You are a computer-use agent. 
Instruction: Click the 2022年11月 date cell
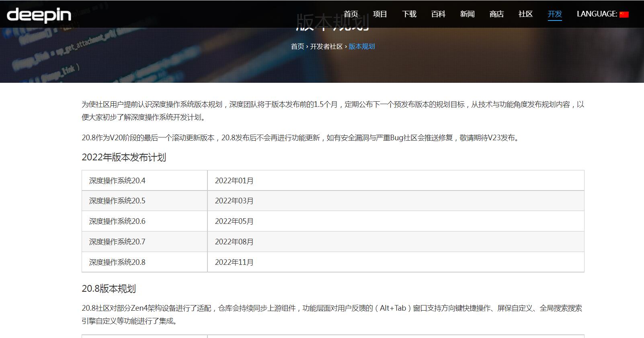pos(396,262)
